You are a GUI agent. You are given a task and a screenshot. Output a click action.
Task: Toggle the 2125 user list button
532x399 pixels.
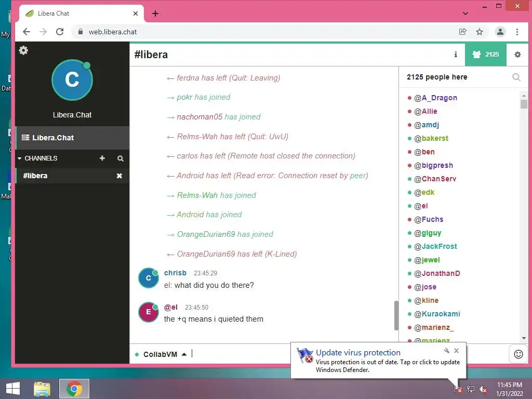(486, 54)
